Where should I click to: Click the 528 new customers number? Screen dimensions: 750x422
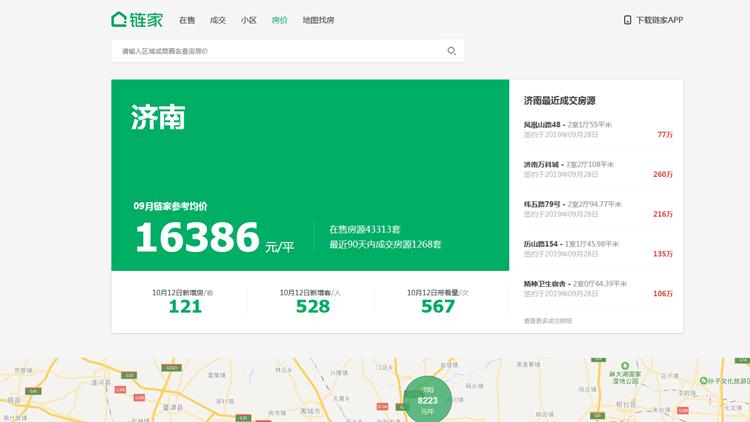[x=313, y=306]
